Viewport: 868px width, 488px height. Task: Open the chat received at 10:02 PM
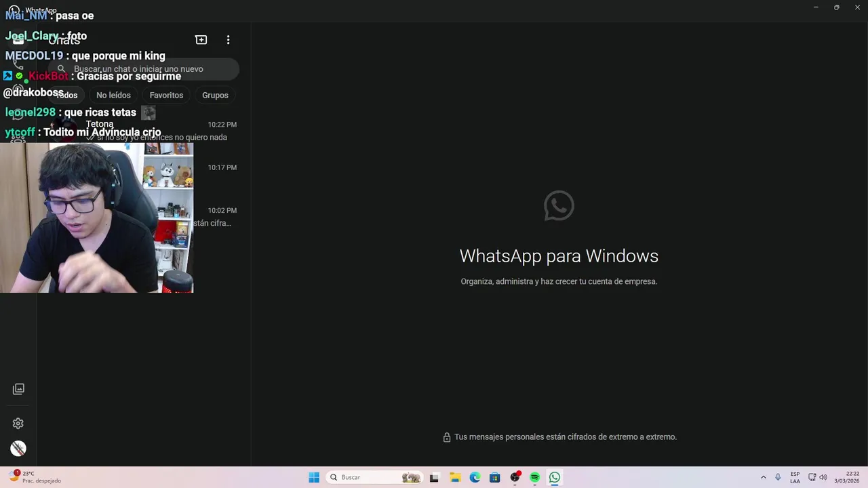144,216
